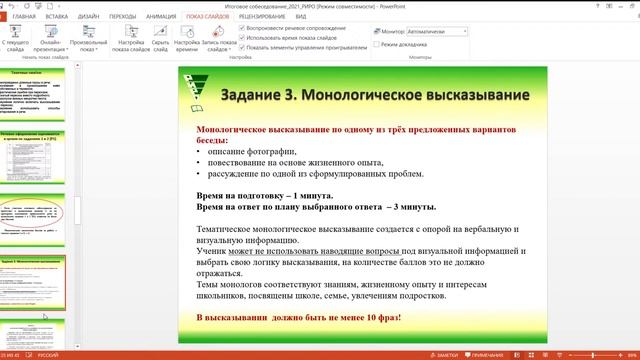
Task: Click spell check icon in status bar
Action: pos(29,356)
